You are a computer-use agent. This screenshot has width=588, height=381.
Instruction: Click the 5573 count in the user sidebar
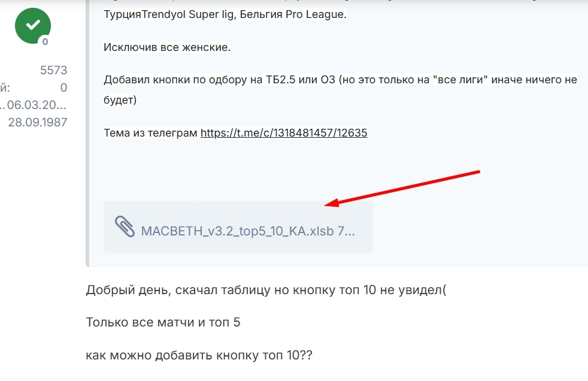click(54, 70)
